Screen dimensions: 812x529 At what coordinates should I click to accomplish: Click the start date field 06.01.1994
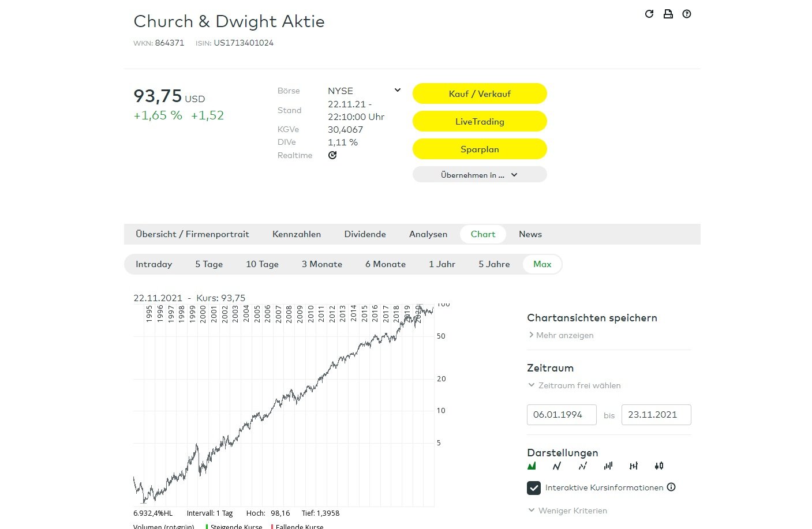click(561, 415)
